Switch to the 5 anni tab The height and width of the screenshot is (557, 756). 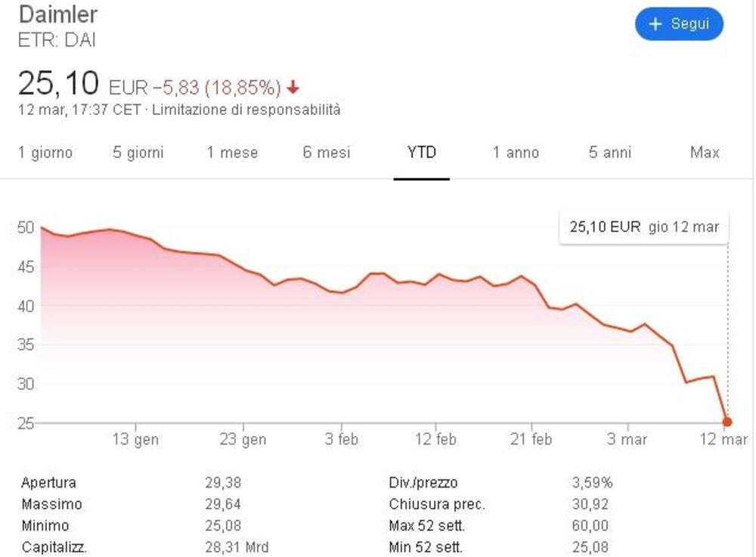609,153
